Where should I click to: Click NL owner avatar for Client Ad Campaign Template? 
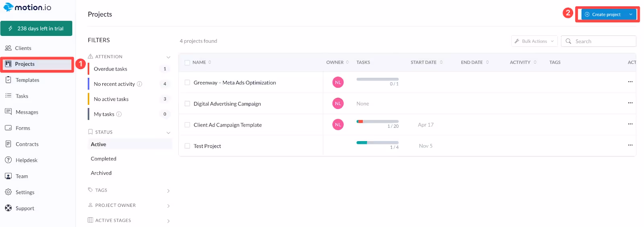point(338,125)
